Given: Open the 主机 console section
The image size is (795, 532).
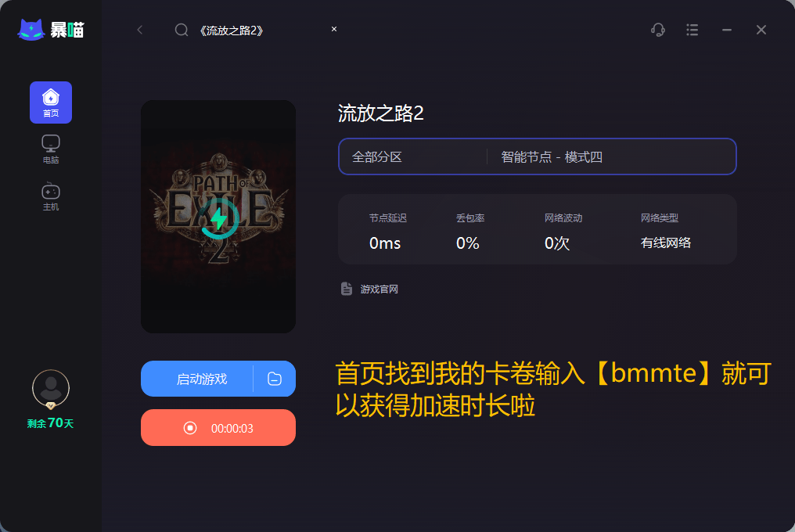Looking at the screenshot, I should [51, 196].
